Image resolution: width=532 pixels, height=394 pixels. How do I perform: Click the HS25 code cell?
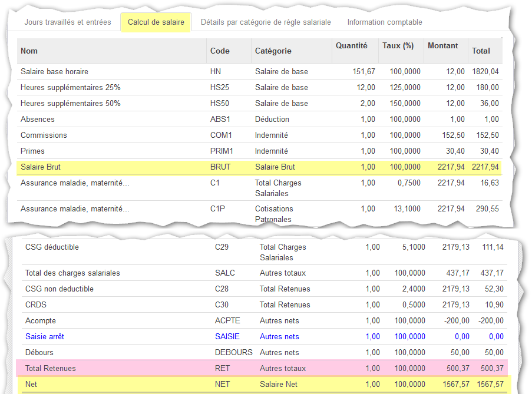tap(220, 88)
